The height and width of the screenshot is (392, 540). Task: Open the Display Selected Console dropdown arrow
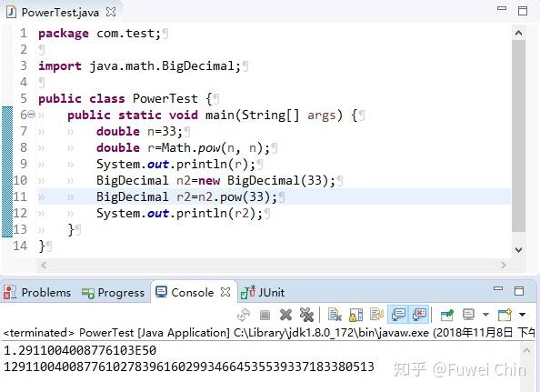click(x=485, y=315)
